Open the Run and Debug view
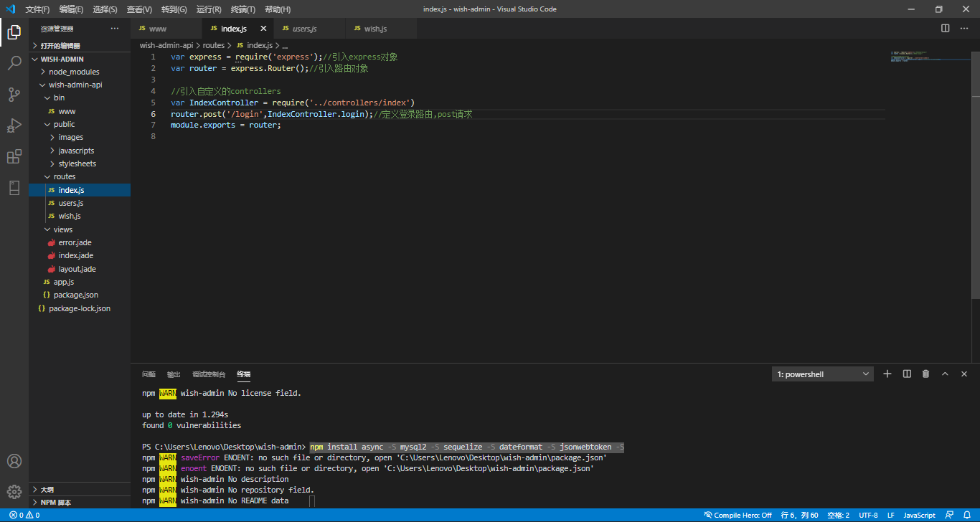Viewport: 980px width, 522px height. tap(14, 125)
